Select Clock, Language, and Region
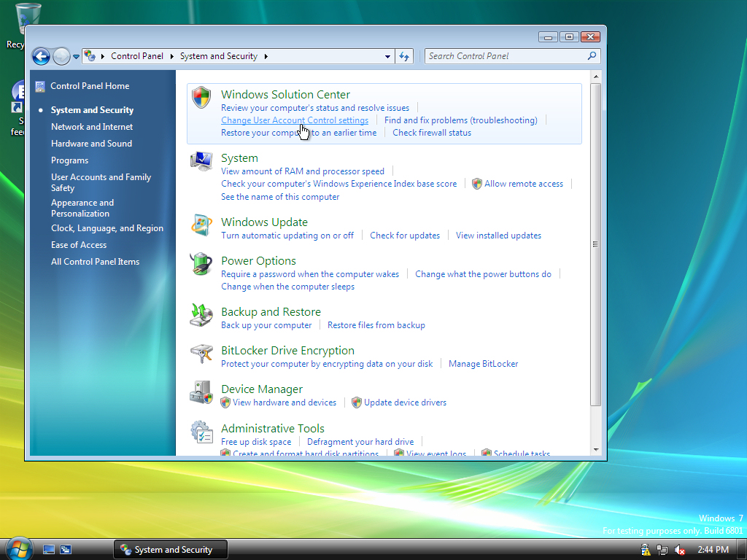The height and width of the screenshot is (560, 747). click(107, 228)
